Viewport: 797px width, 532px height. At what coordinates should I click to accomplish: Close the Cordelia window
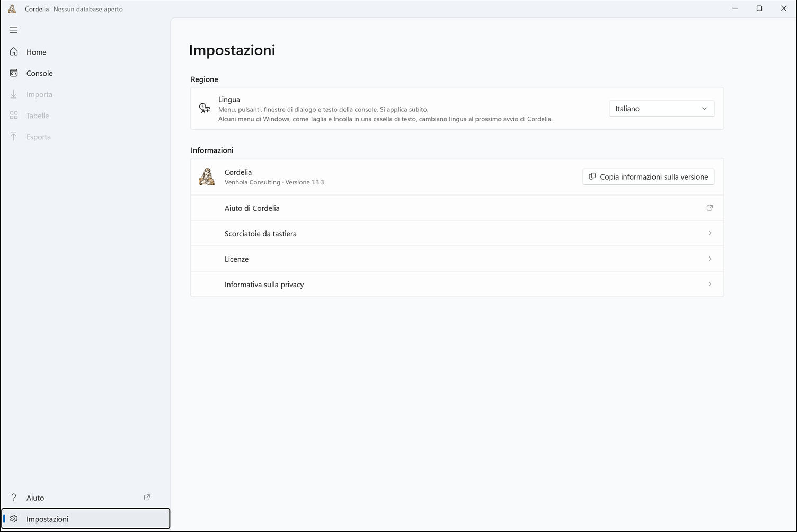[x=784, y=8]
